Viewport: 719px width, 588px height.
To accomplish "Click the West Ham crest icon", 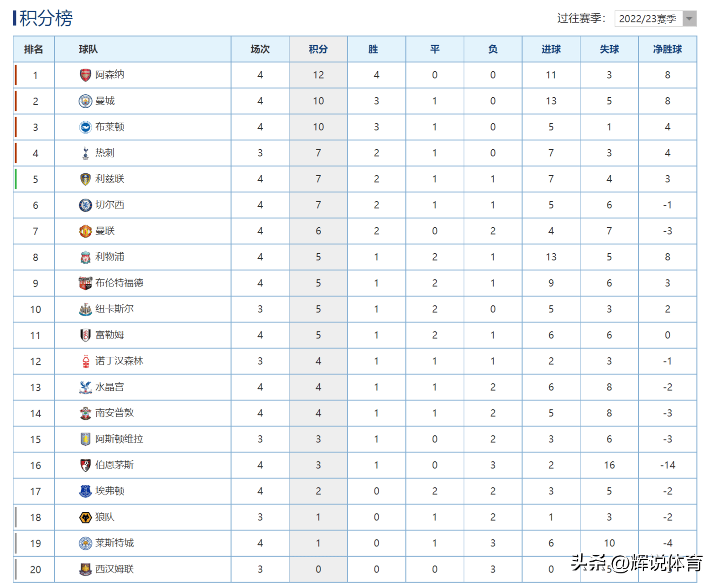I will pyautogui.click(x=85, y=569).
